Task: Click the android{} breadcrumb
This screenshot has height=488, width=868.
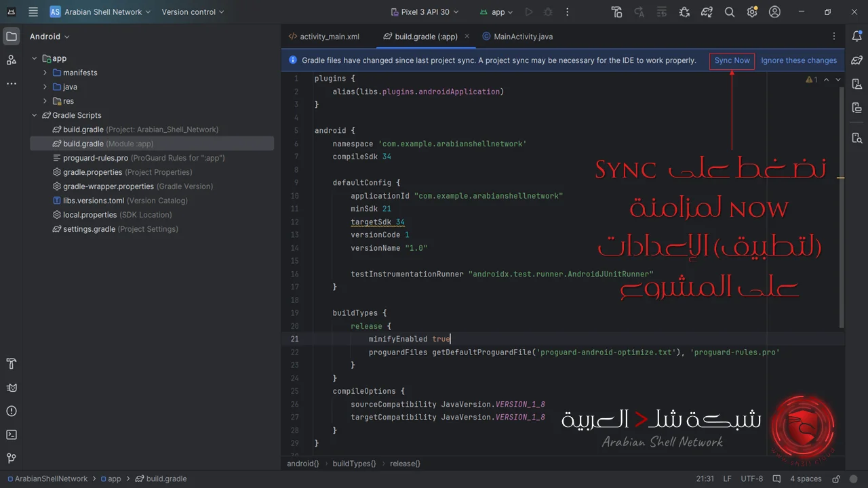Action: [303, 464]
